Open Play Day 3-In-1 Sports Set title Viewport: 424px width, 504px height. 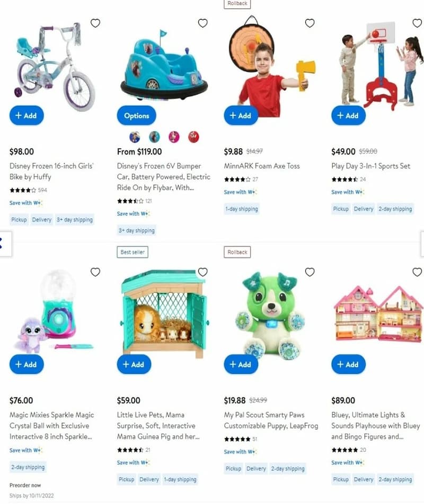click(x=370, y=166)
